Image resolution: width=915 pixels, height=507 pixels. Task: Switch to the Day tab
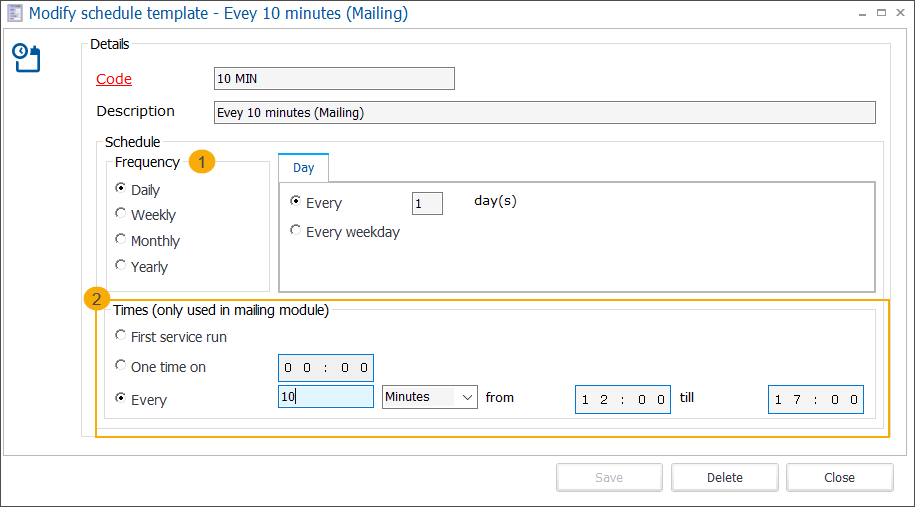tap(303, 167)
